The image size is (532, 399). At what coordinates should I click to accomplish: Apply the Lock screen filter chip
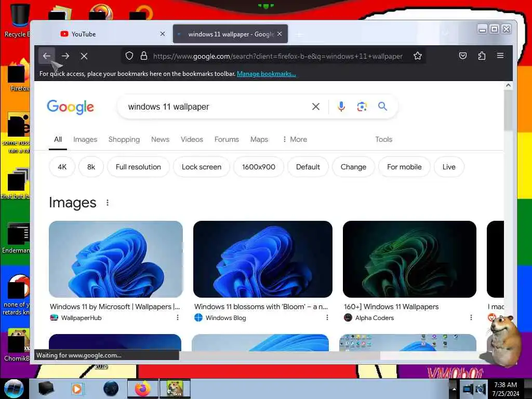point(202,167)
